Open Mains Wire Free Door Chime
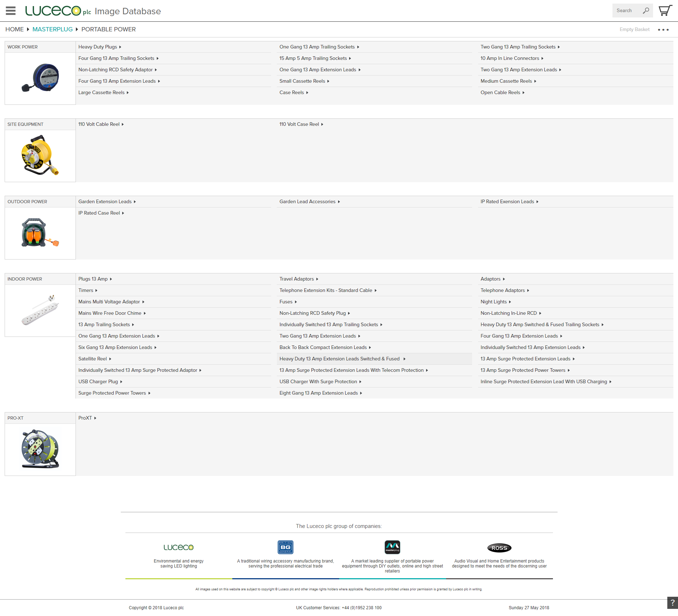The width and height of the screenshot is (678, 616). pos(112,313)
